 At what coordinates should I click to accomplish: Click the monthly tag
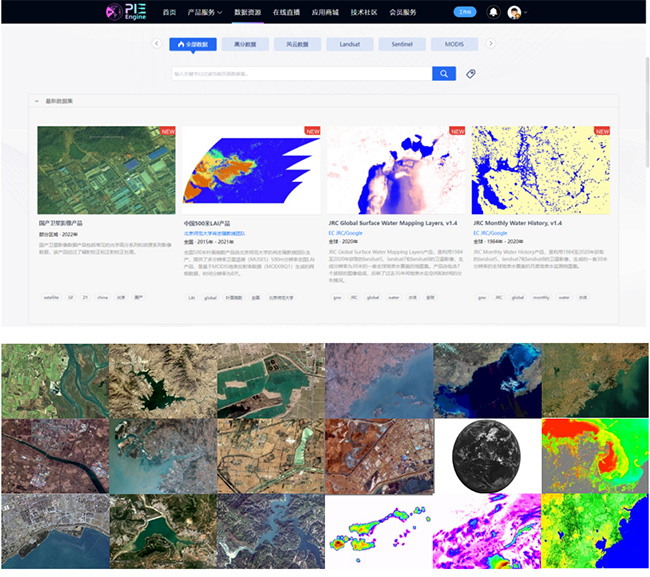pyautogui.click(x=541, y=297)
